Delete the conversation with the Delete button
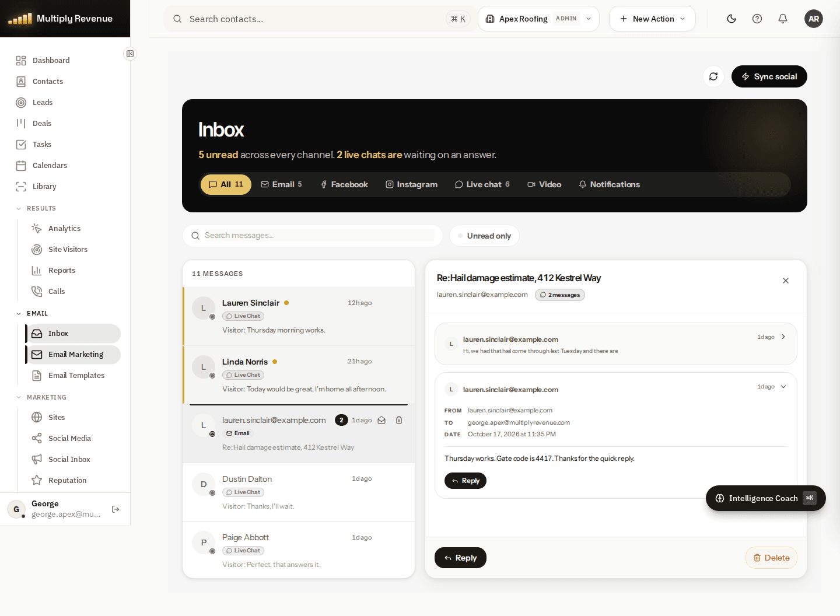840x616 pixels. (771, 558)
